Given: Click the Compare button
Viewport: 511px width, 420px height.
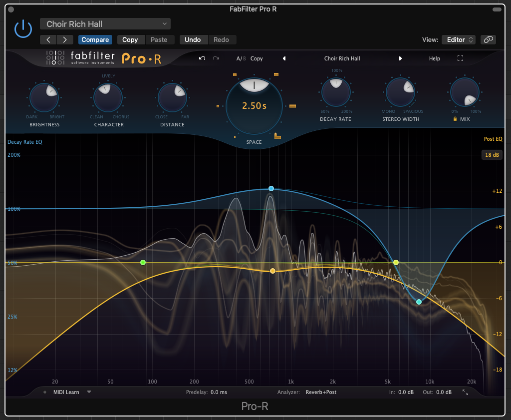Looking at the screenshot, I should [95, 40].
